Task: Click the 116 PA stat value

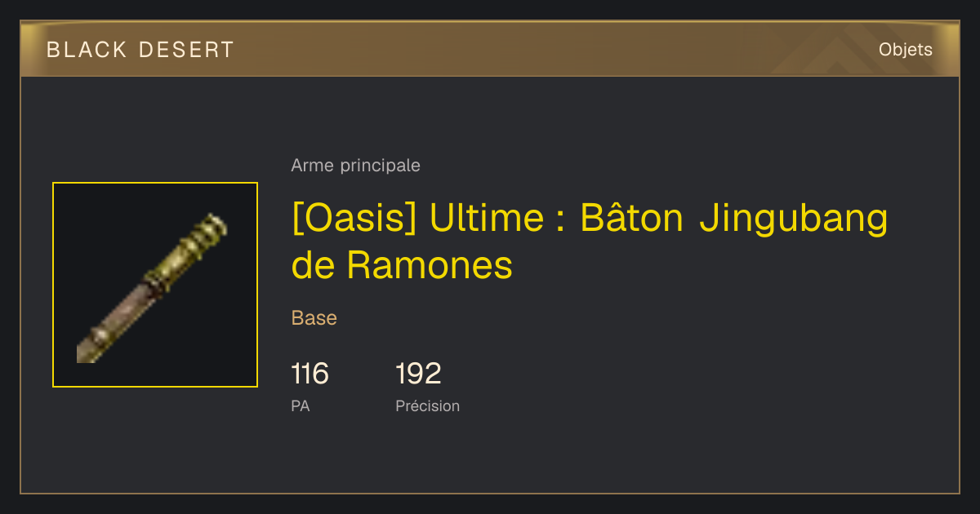Action: [310, 374]
